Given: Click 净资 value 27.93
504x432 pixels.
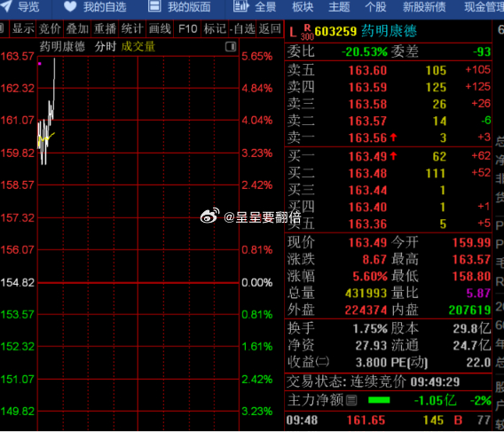Looking at the screenshot, I should pyautogui.click(x=371, y=346).
